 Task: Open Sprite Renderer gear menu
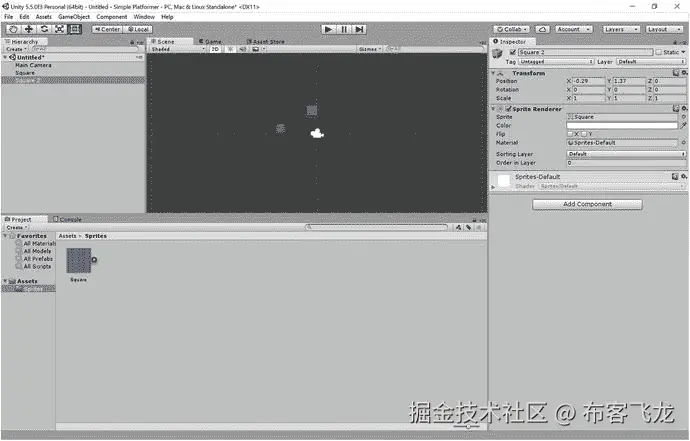pos(684,108)
